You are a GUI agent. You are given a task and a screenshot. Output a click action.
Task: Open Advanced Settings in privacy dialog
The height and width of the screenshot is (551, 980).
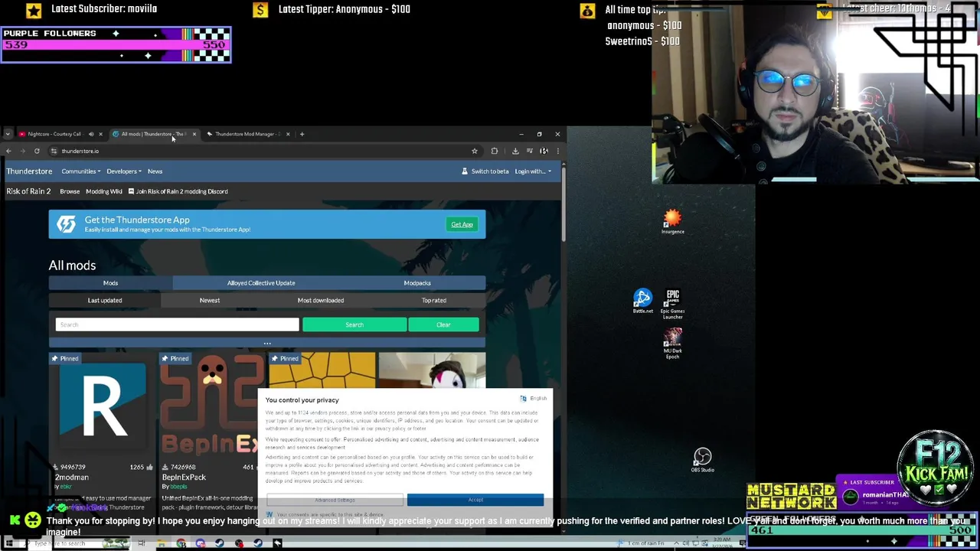[335, 500]
